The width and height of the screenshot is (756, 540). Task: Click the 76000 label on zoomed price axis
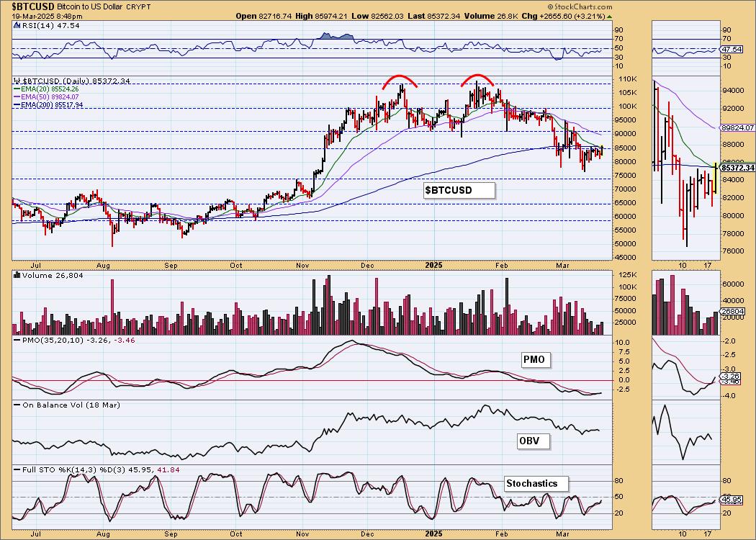[732, 251]
